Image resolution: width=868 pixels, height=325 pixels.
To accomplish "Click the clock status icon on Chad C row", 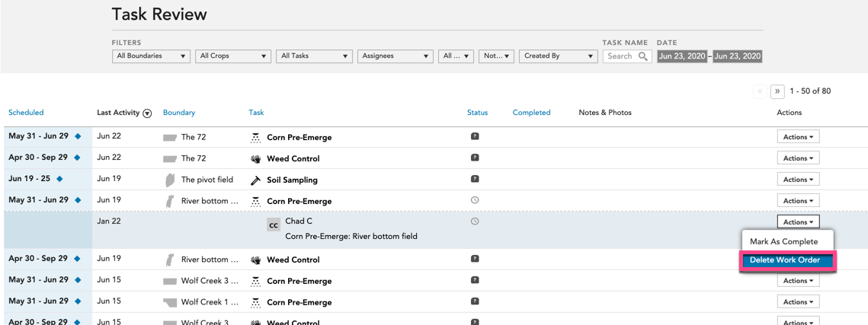I will tap(475, 221).
